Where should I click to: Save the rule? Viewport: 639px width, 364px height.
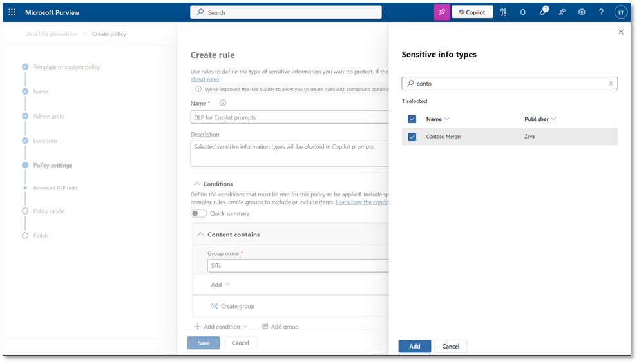point(204,343)
